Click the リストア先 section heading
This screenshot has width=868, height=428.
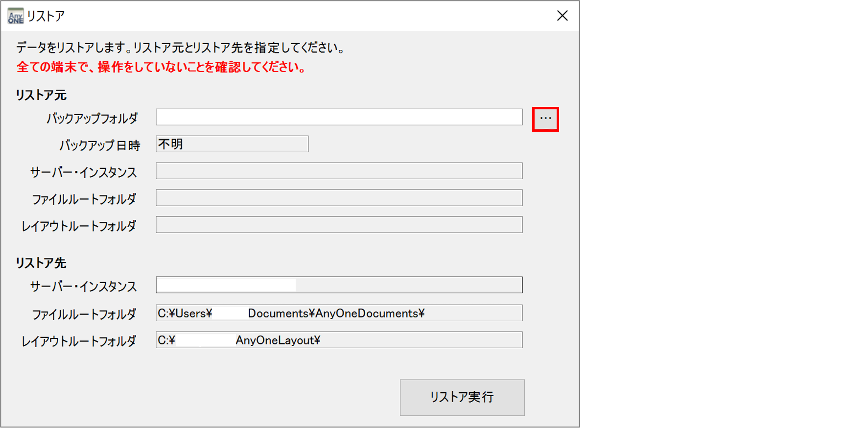pos(41,263)
